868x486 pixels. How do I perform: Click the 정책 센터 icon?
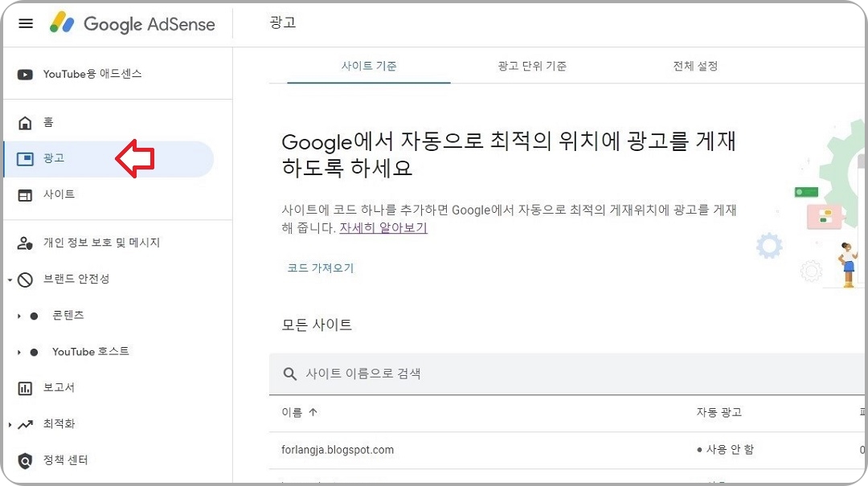pos(25,459)
